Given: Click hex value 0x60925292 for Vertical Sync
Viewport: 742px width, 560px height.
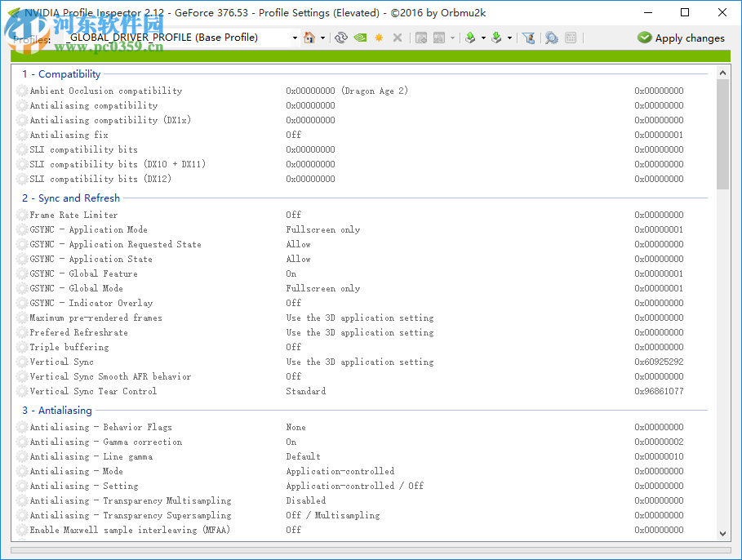Looking at the screenshot, I should point(659,362).
